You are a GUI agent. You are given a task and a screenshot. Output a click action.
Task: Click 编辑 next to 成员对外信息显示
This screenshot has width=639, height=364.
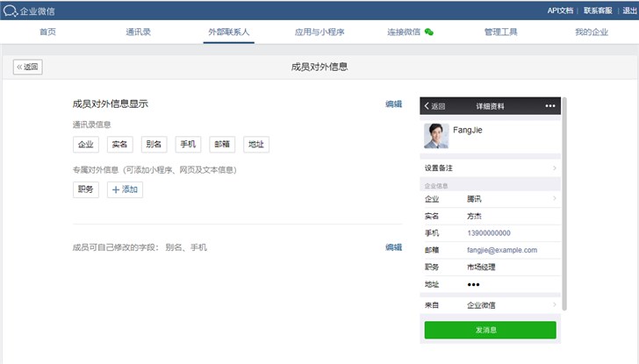click(393, 103)
